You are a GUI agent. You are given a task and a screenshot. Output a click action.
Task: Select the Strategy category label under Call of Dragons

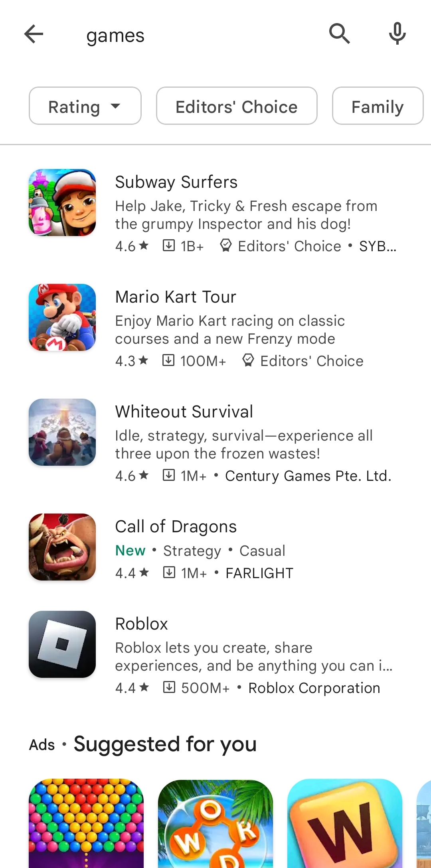coord(192,551)
